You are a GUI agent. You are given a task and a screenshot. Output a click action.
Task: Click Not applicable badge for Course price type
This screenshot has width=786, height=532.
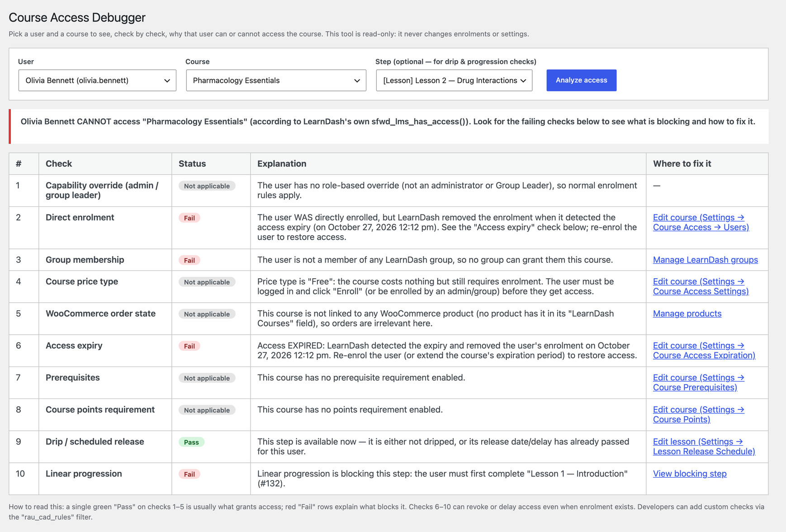tap(207, 282)
